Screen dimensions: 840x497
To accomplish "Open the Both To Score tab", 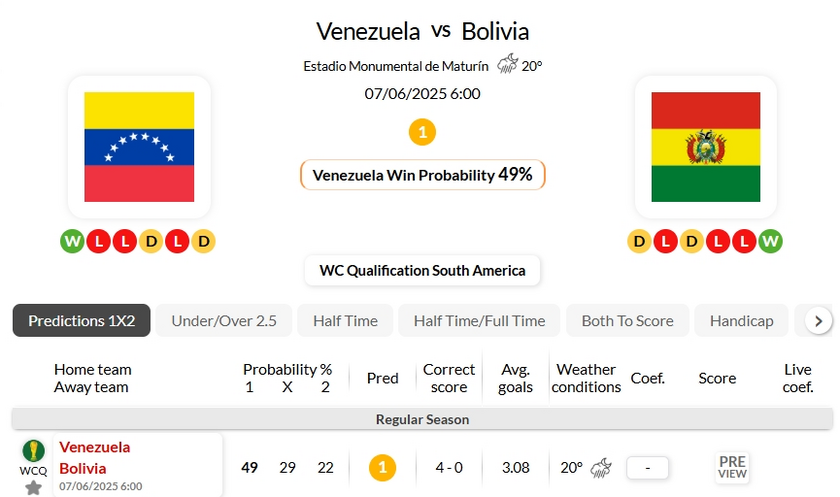I will coord(627,321).
